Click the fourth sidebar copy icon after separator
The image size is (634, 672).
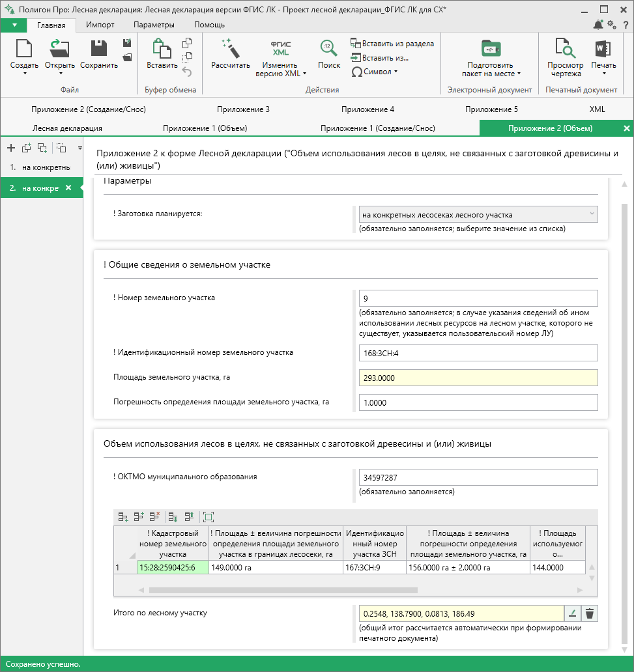[61, 148]
